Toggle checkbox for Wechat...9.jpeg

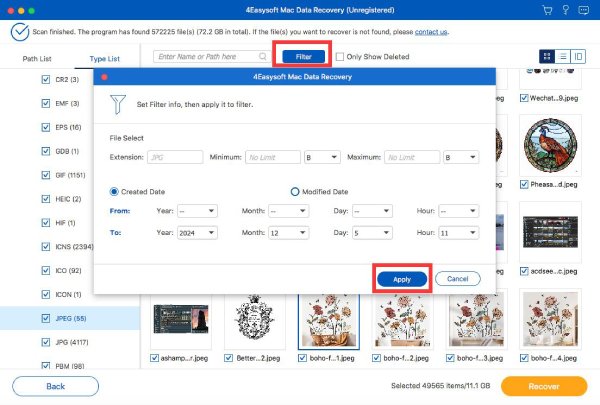(524, 98)
